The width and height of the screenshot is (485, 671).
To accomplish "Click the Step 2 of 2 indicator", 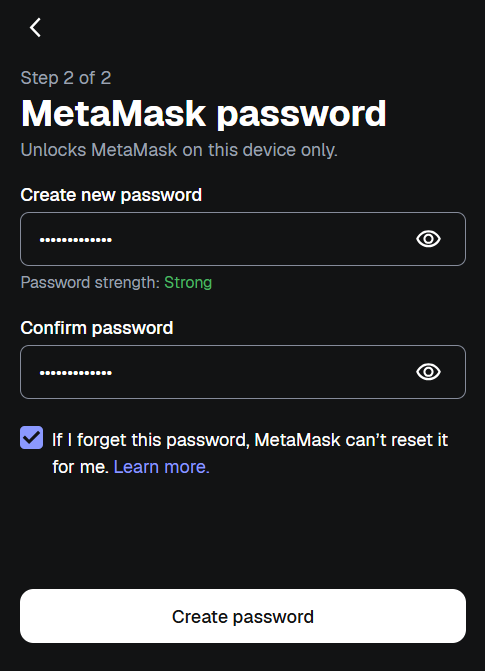I will click(66, 78).
